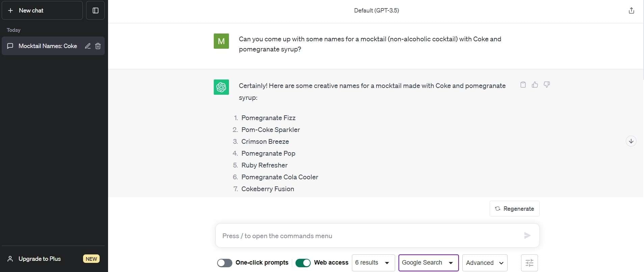
Task: Start a New chat
Action: (x=42, y=10)
